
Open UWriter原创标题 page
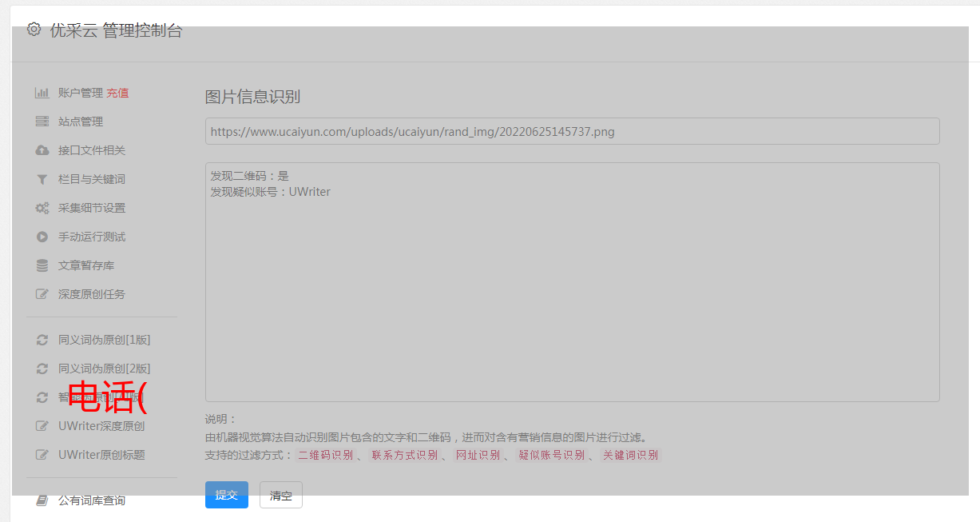click(101, 455)
